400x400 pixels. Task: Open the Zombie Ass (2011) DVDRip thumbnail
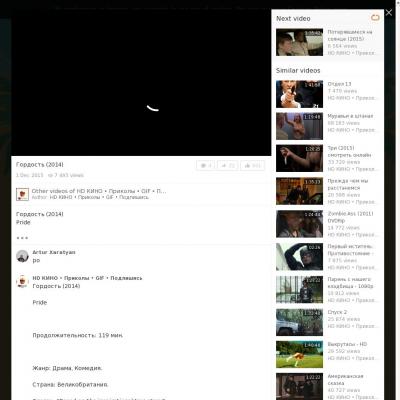(x=299, y=224)
